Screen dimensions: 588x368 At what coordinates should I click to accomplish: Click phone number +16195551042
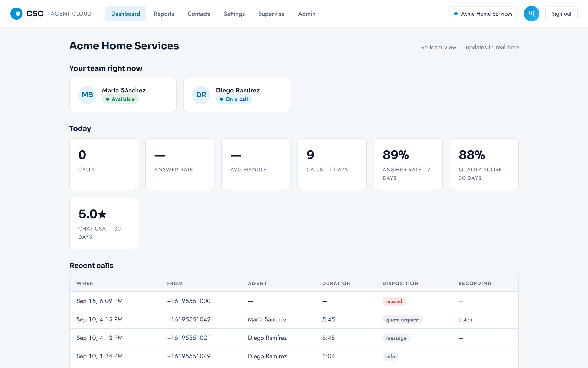(189, 319)
